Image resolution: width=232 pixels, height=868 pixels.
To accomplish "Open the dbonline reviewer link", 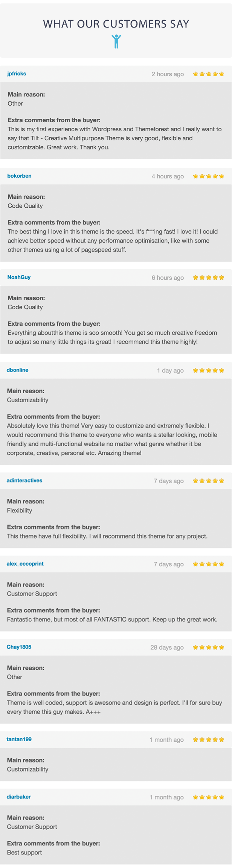I will [x=17, y=370].
